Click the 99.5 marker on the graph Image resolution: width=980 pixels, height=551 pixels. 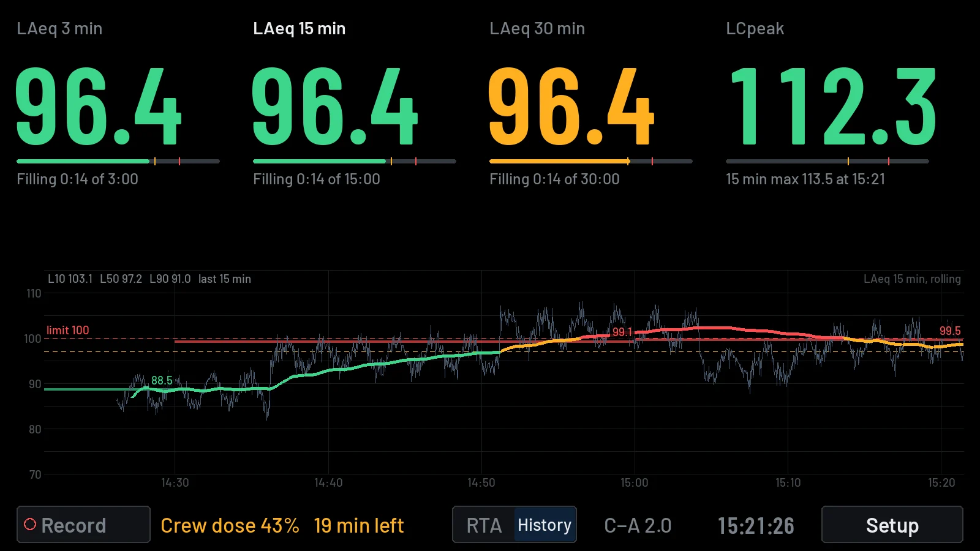pyautogui.click(x=950, y=331)
